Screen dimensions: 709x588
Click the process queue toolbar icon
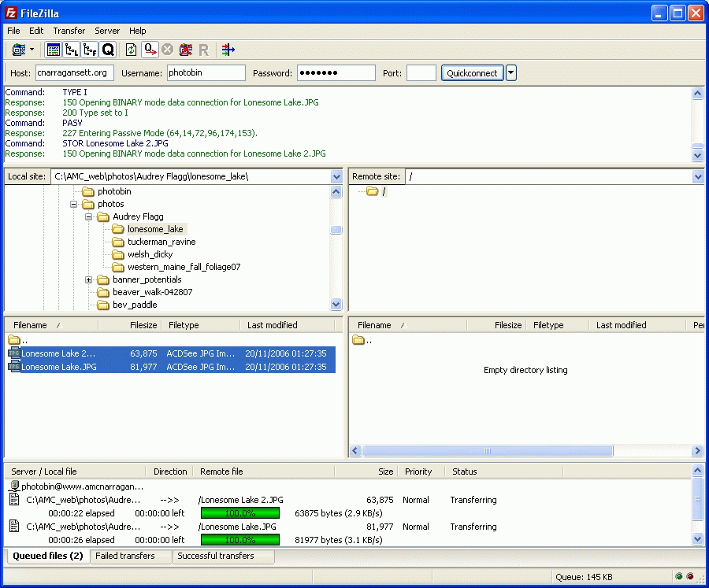point(150,50)
